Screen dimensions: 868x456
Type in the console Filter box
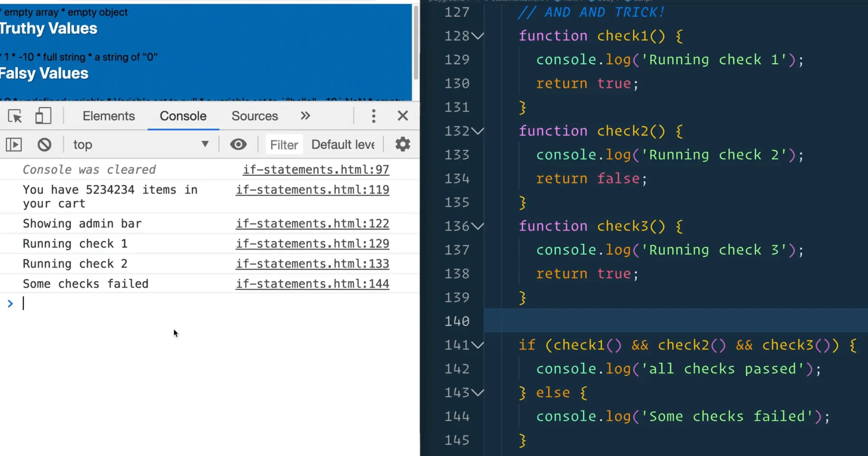284,144
